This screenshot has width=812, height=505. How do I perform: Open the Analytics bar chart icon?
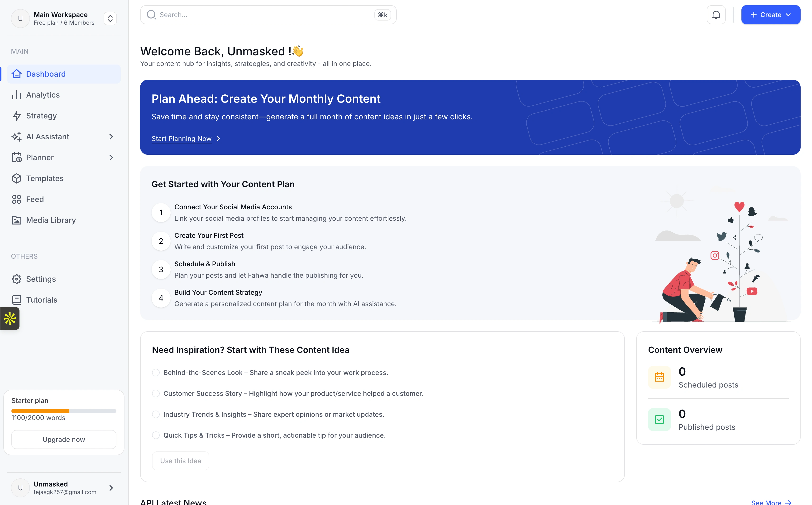(16, 95)
